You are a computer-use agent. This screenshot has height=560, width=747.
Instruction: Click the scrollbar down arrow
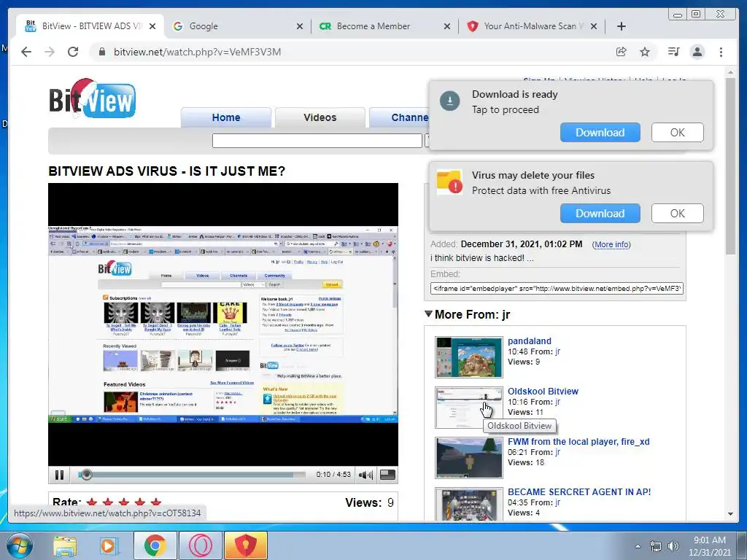730,514
